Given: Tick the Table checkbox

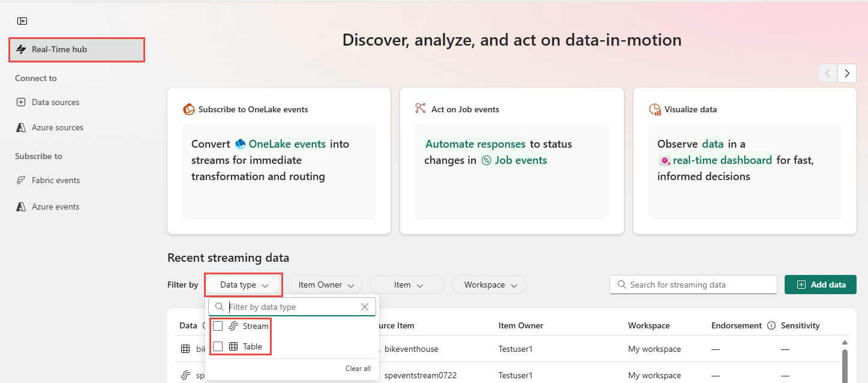Looking at the screenshot, I should (x=218, y=346).
